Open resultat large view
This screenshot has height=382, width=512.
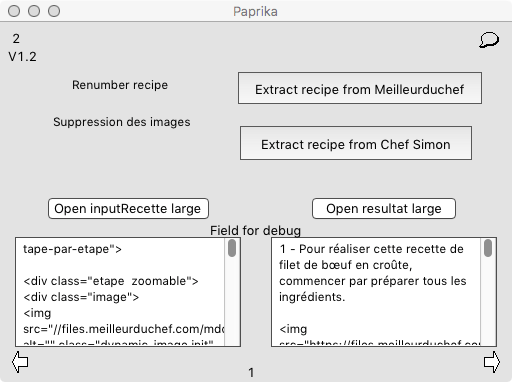pyautogui.click(x=384, y=209)
